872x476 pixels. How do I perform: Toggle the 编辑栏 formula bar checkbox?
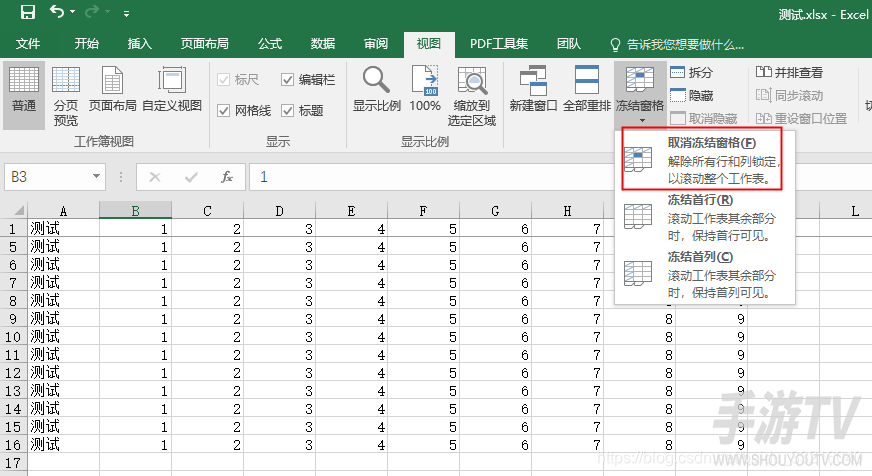pos(308,80)
